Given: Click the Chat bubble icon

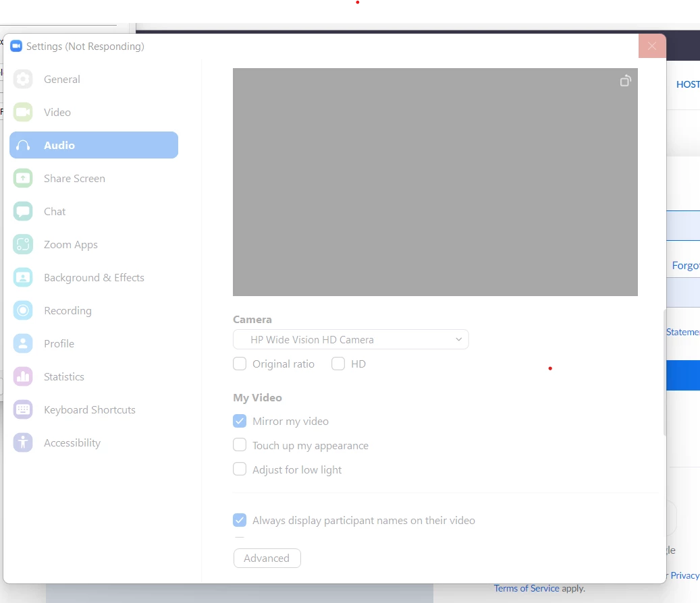Looking at the screenshot, I should [x=23, y=211].
